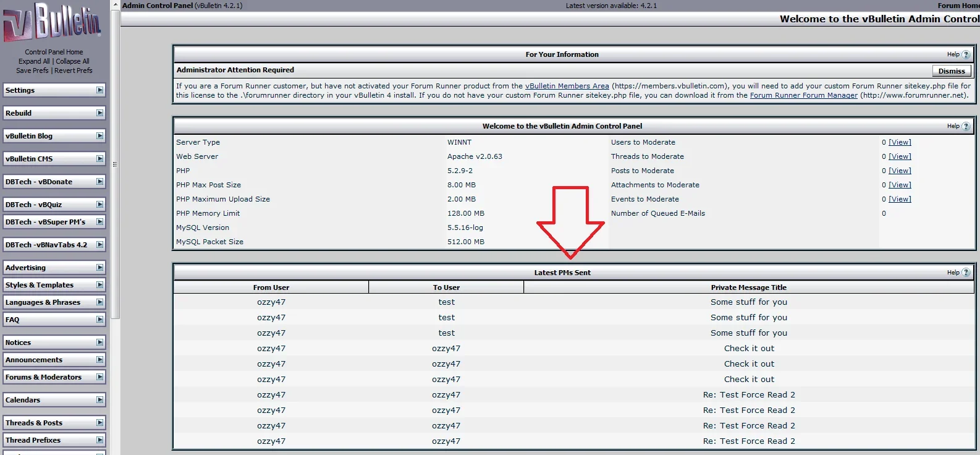
Task: Dismiss the administrator attention notice
Action: [952, 71]
